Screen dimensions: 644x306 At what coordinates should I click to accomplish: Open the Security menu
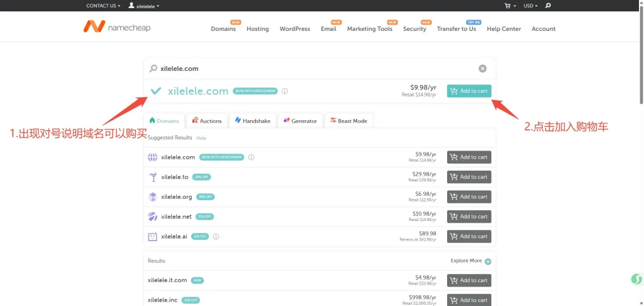tap(414, 29)
